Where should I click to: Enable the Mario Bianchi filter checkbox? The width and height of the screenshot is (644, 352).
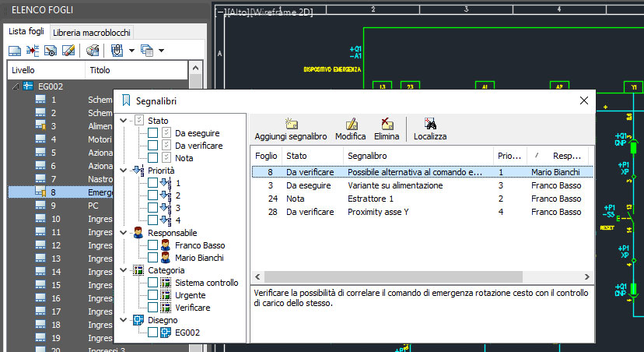tap(153, 258)
